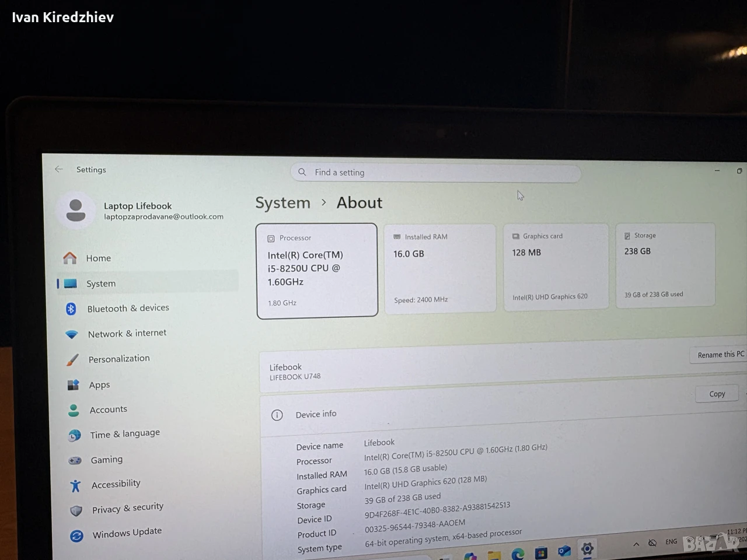Click the Rename this PC button
The height and width of the screenshot is (560, 747).
tap(720, 355)
